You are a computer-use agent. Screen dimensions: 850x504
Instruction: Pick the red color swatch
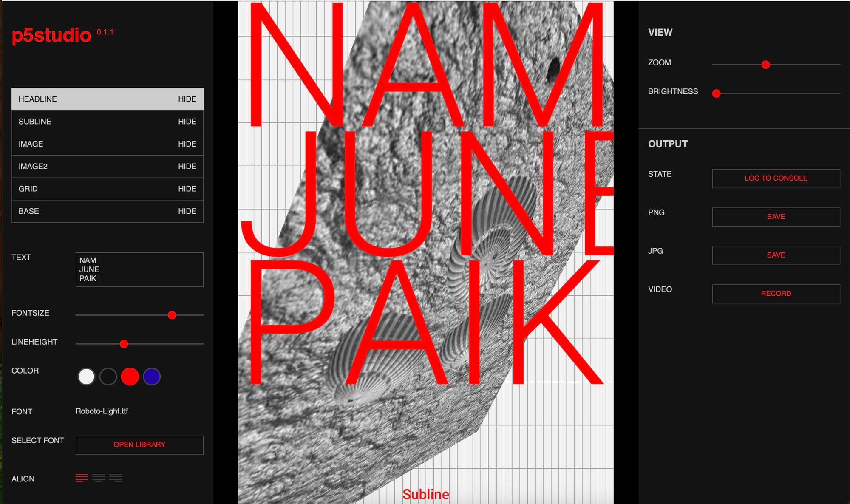pos(130,377)
